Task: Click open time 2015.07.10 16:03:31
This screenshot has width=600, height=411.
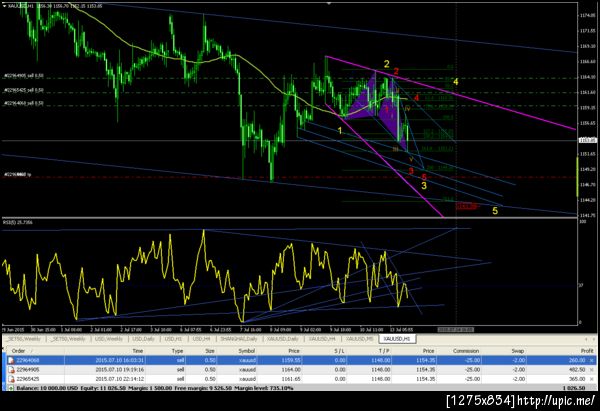Action: (x=119, y=360)
